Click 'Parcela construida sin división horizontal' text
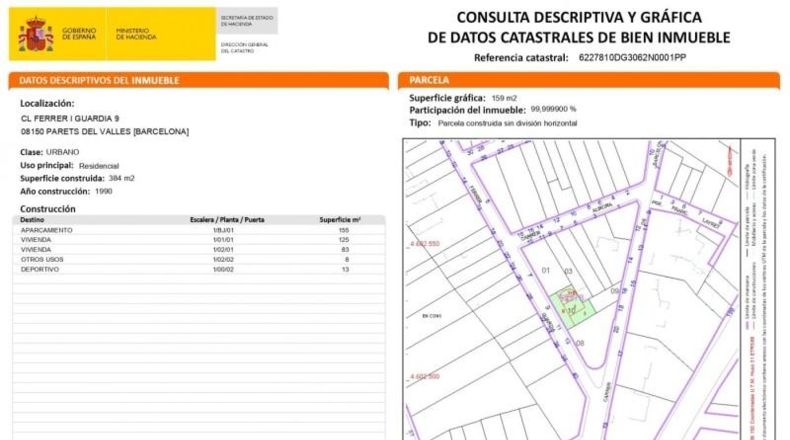The image size is (790, 440). [x=507, y=123]
